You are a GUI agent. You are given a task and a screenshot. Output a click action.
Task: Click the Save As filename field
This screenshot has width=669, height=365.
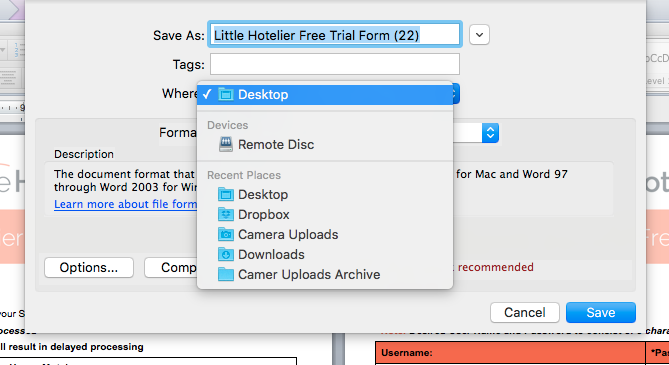[x=334, y=35]
